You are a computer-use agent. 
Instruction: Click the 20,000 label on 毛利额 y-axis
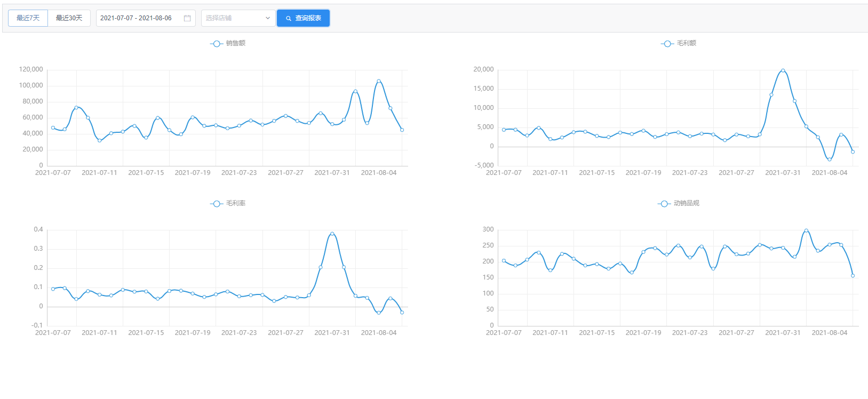(484, 69)
